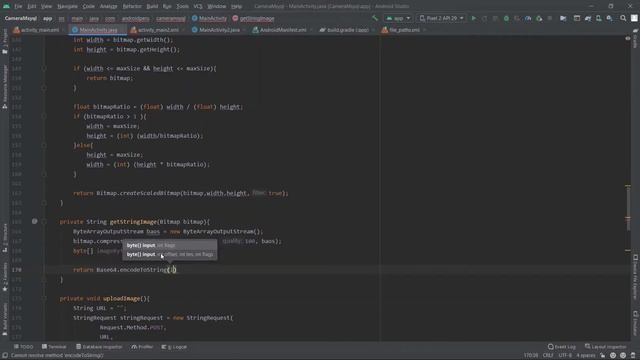Collapse the getStringImage method fold marker

click(x=44, y=222)
